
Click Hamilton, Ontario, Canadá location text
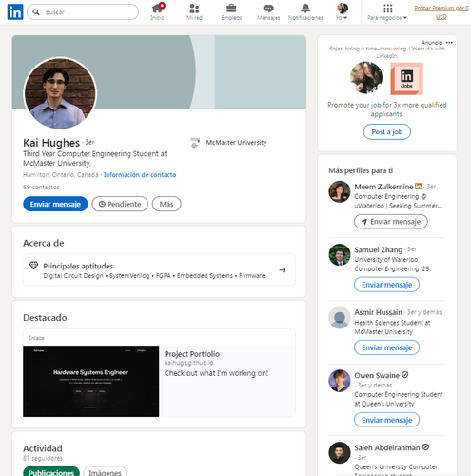[61, 175]
